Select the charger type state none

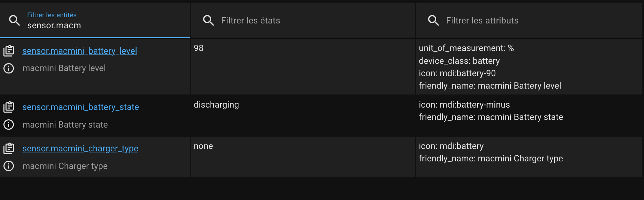[203, 146]
